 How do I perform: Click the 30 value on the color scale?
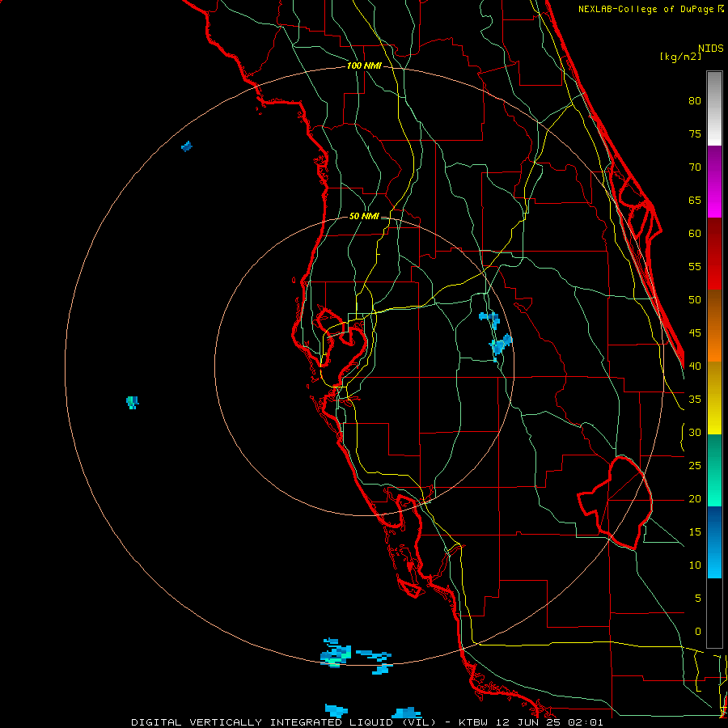click(x=695, y=433)
